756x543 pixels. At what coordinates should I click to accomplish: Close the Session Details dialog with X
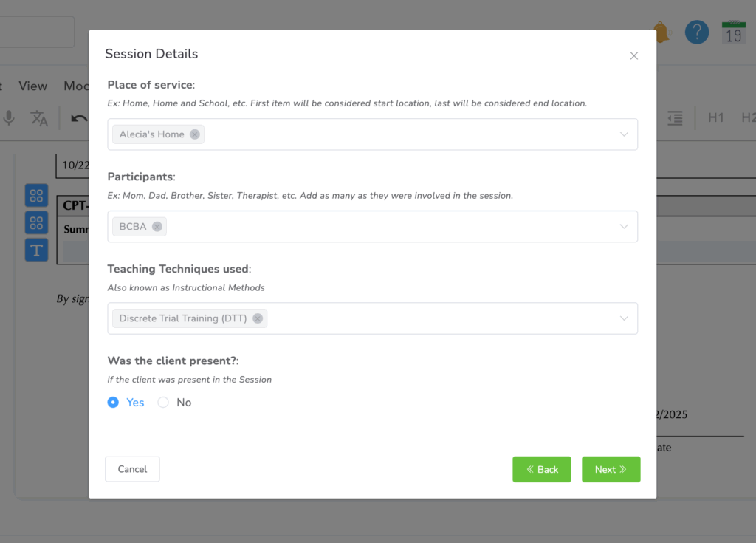click(x=633, y=56)
